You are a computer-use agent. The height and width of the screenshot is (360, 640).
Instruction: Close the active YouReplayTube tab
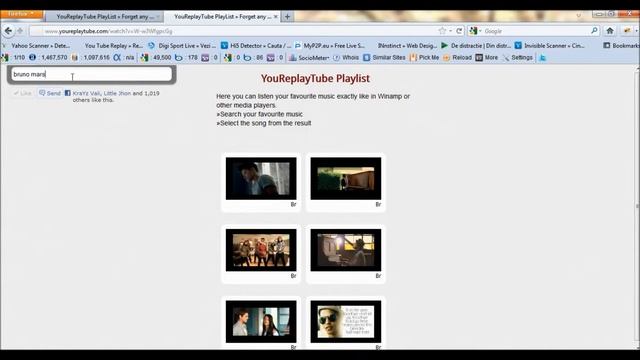tap(276, 17)
